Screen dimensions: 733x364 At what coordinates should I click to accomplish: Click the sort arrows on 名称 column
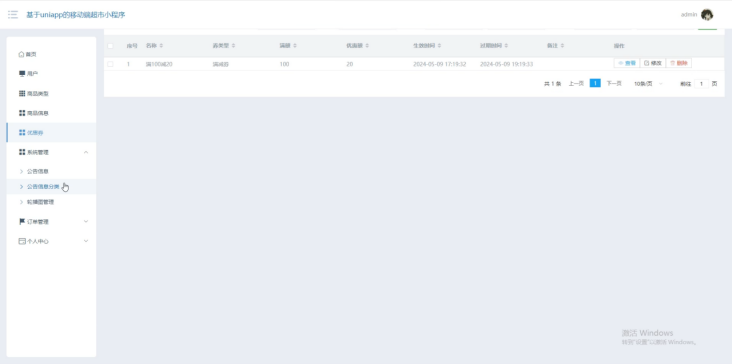tap(161, 46)
